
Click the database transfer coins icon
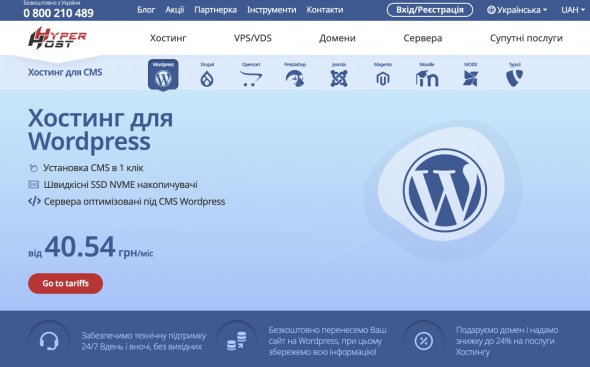click(x=237, y=341)
